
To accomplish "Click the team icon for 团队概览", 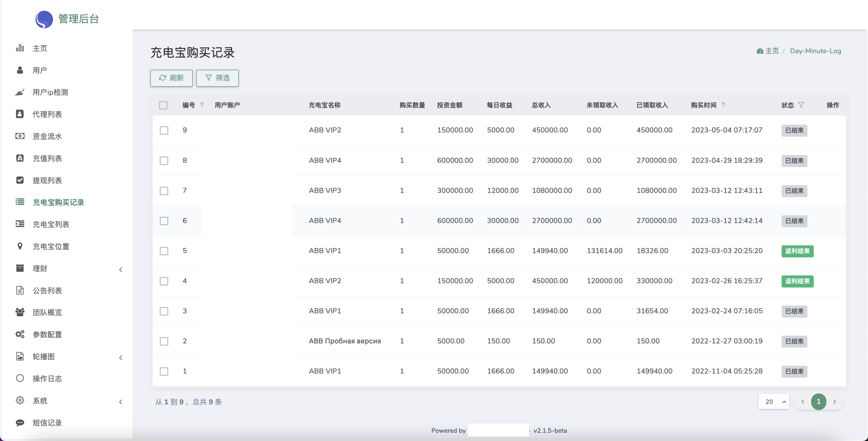I will (20, 312).
